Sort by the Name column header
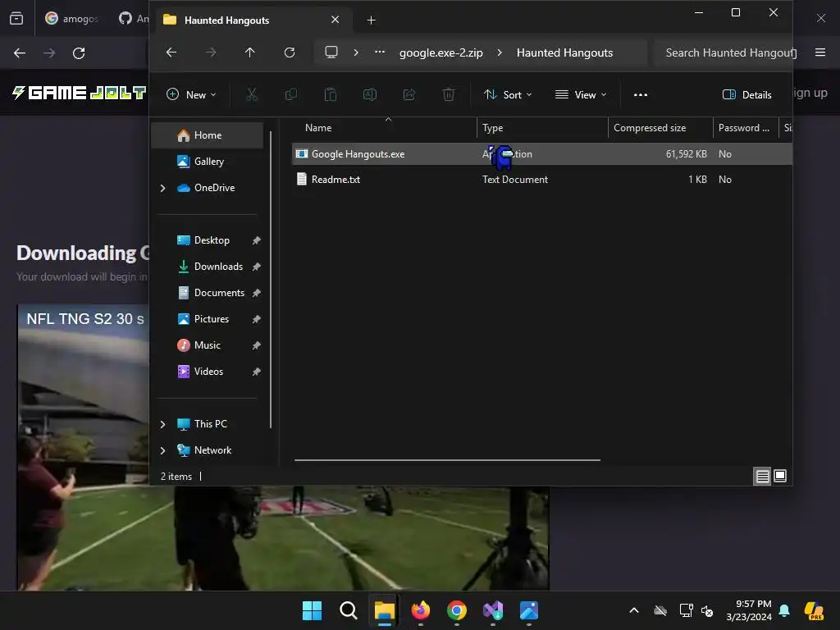This screenshot has height=630, width=840. click(x=384, y=127)
